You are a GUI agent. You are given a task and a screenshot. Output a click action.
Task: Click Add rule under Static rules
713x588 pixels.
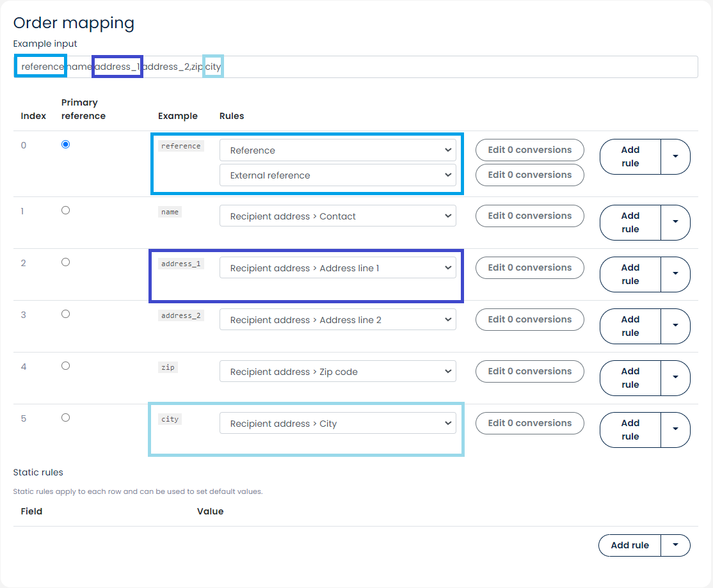point(630,545)
